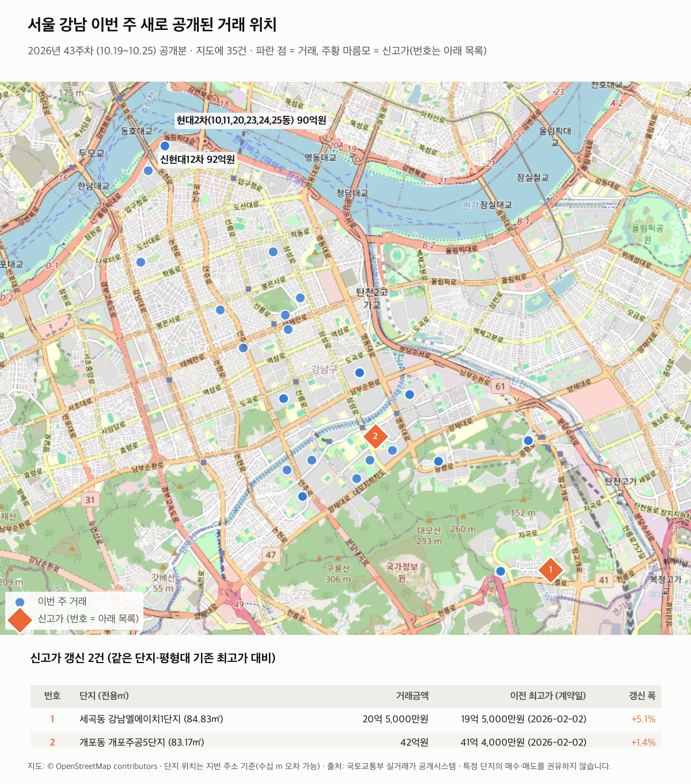
Task: Click the 단지 (전용㎡) column header
Action: (104, 696)
